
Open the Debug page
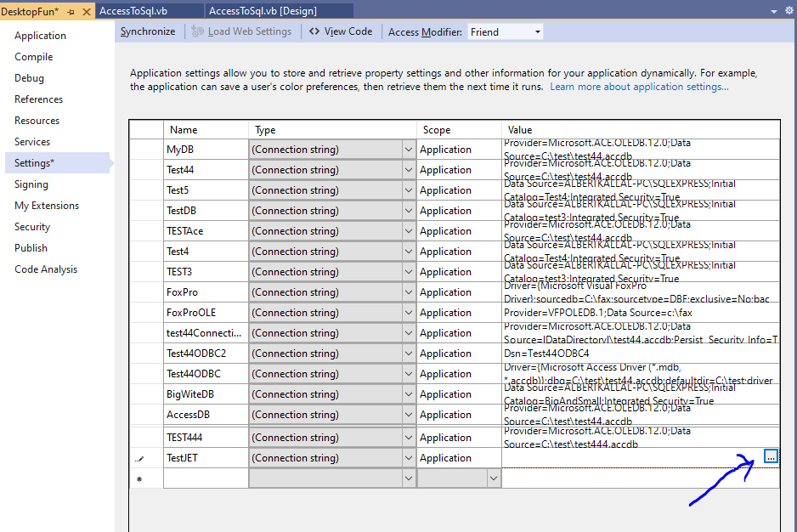(x=29, y=78)
